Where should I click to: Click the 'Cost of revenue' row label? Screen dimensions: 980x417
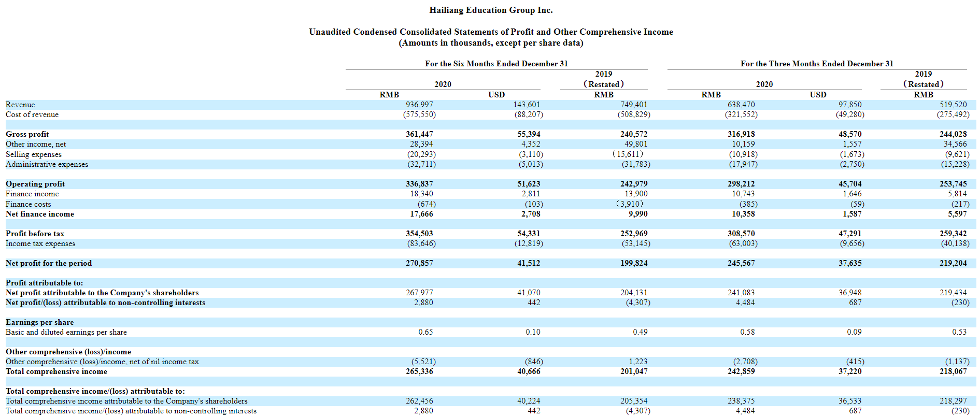pyautogui.click(x=32, y=114)
